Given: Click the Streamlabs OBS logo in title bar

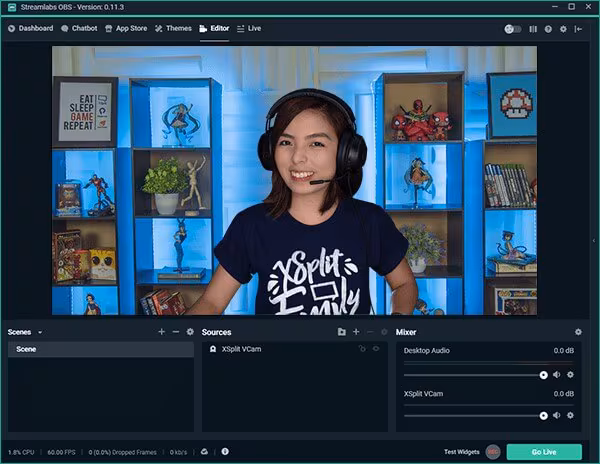Looking at the screenshot, I should coord(12,7).
